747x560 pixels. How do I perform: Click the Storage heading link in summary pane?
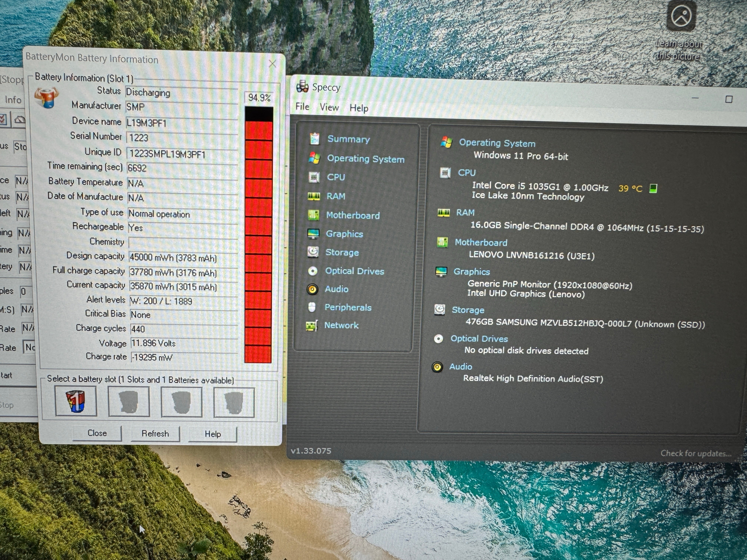pos(468,310)
